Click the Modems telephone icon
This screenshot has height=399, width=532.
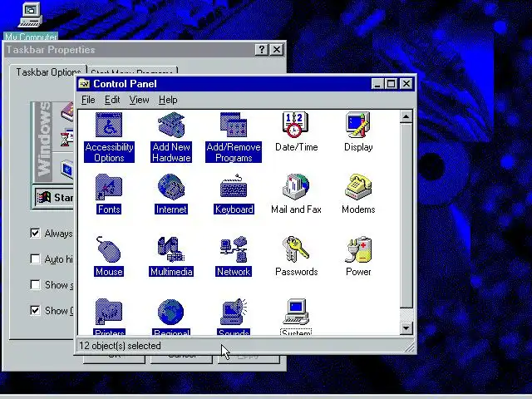point(358,187)
